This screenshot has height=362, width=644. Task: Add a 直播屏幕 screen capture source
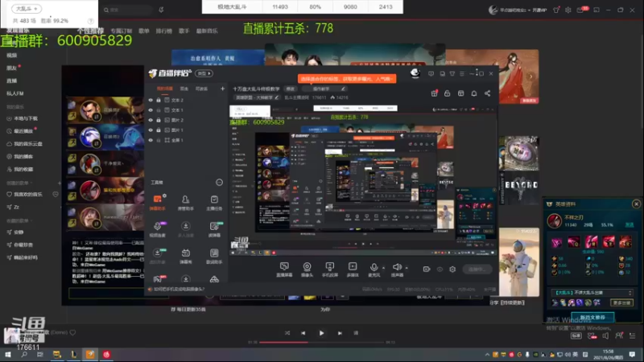(x=284, y=269)
